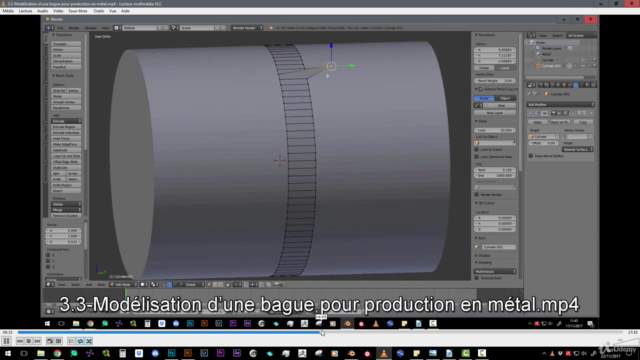Viewport: 640px width, 360px height.
Task: Seek along the VLC progress bar
Action: click(x=320, y=332)
